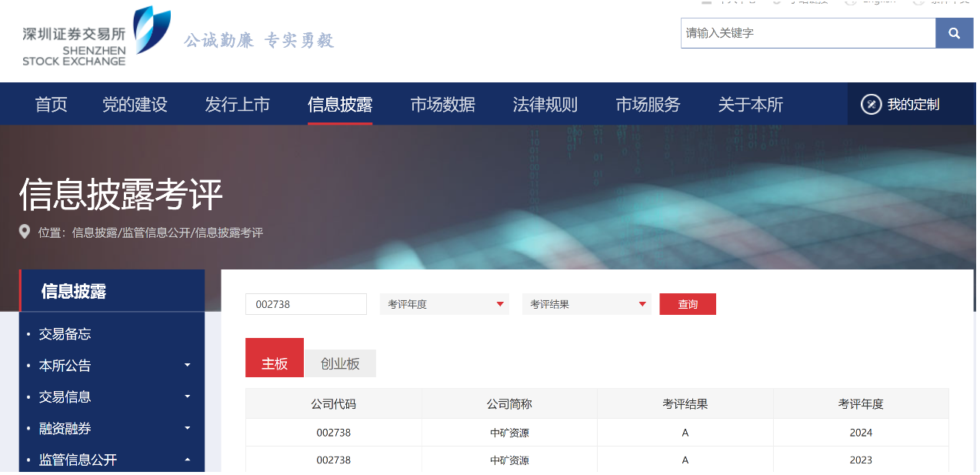Expand the 融资融券 sidebar menu
This screenshot has height=475, width=980.
tap(187, 427)
